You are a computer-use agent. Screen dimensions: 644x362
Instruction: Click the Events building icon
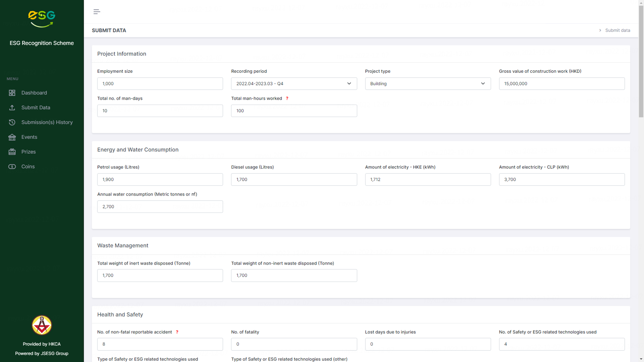(x=12, y=137)
